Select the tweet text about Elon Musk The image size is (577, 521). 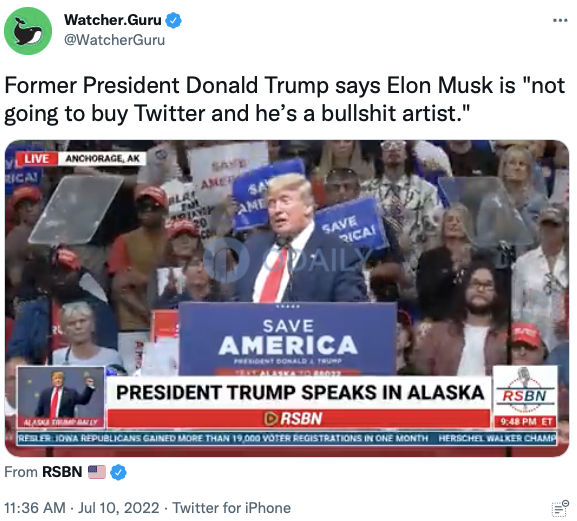pyautogui.click(x=284, y=99)
